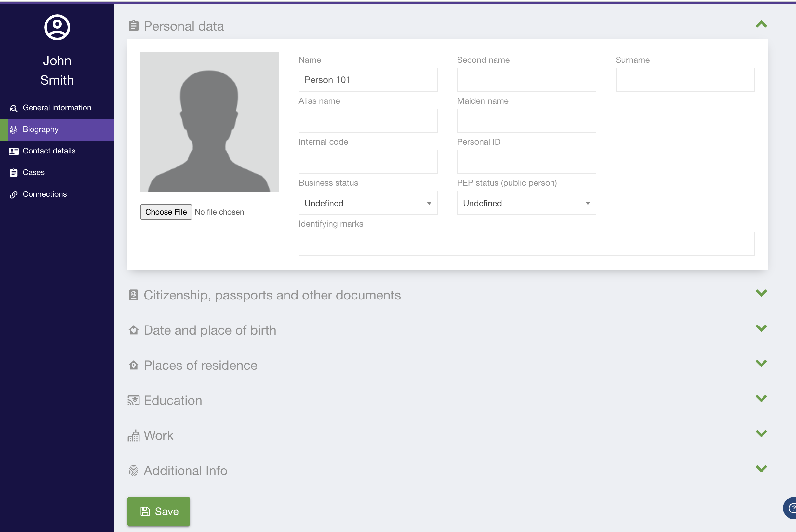Open the Business status dropdown

click(368, 203)
